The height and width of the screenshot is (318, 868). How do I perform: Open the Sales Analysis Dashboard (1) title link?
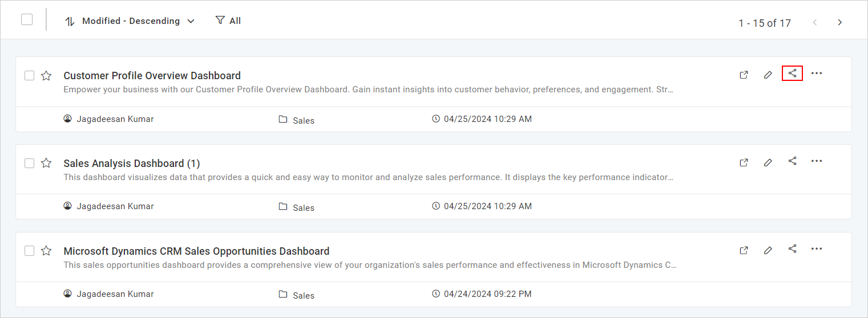(131, 164)
